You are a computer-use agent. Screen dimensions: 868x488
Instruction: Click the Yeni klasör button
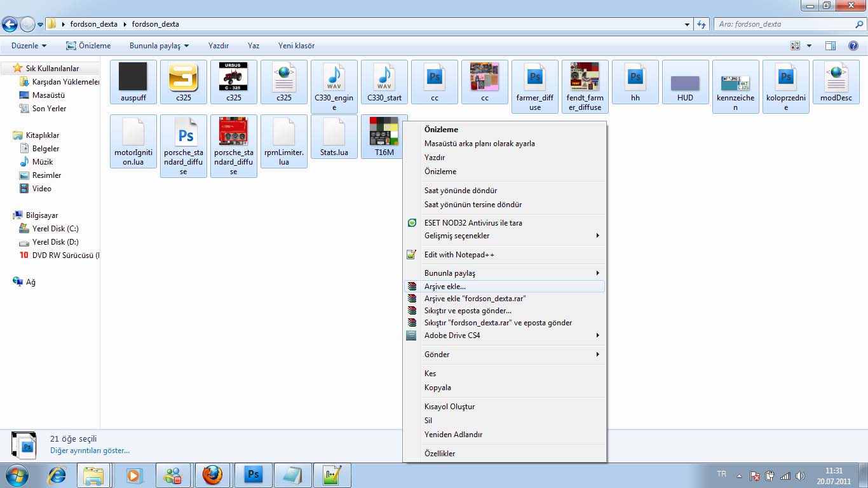296,46
